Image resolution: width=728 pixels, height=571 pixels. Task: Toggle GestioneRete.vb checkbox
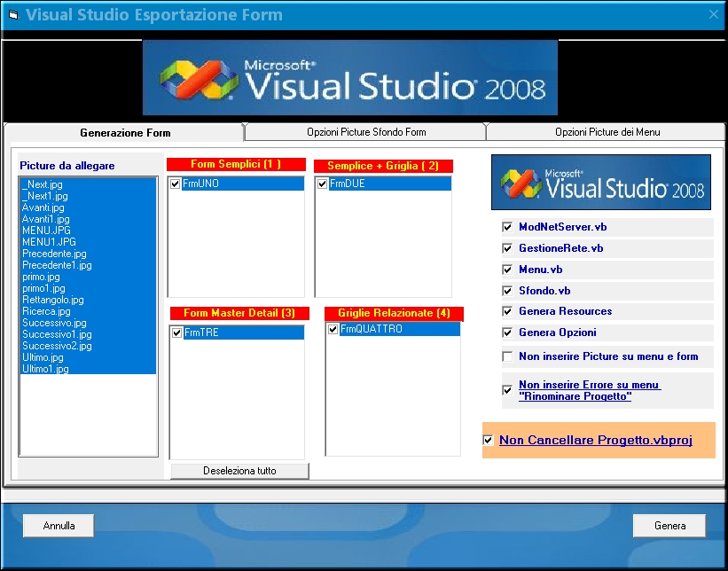507,248
